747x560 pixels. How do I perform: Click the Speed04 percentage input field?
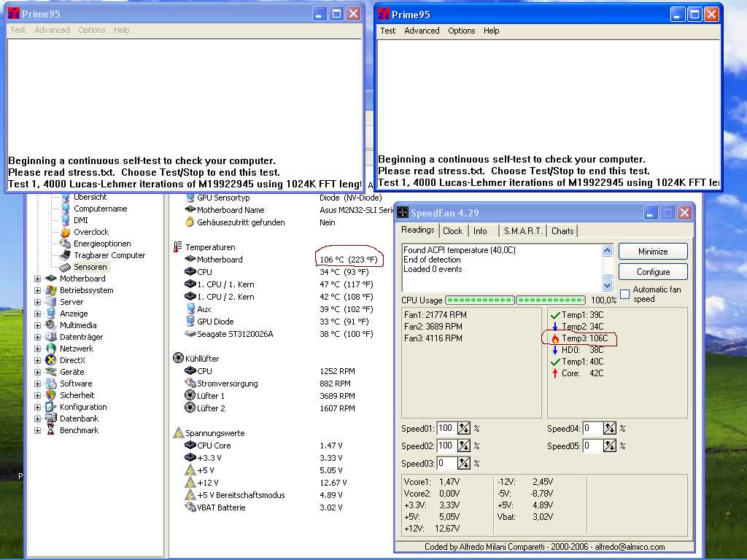click(x=593, y=428)
